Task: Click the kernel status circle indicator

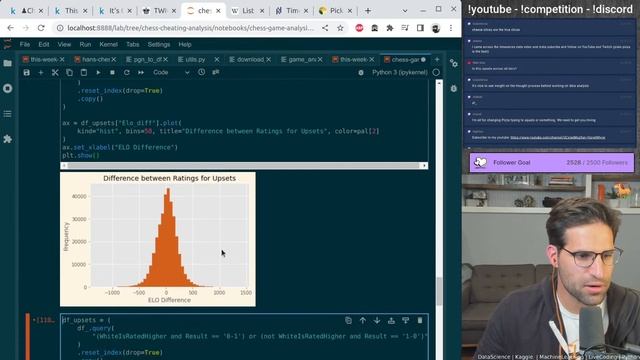Action: coord(436,73)
